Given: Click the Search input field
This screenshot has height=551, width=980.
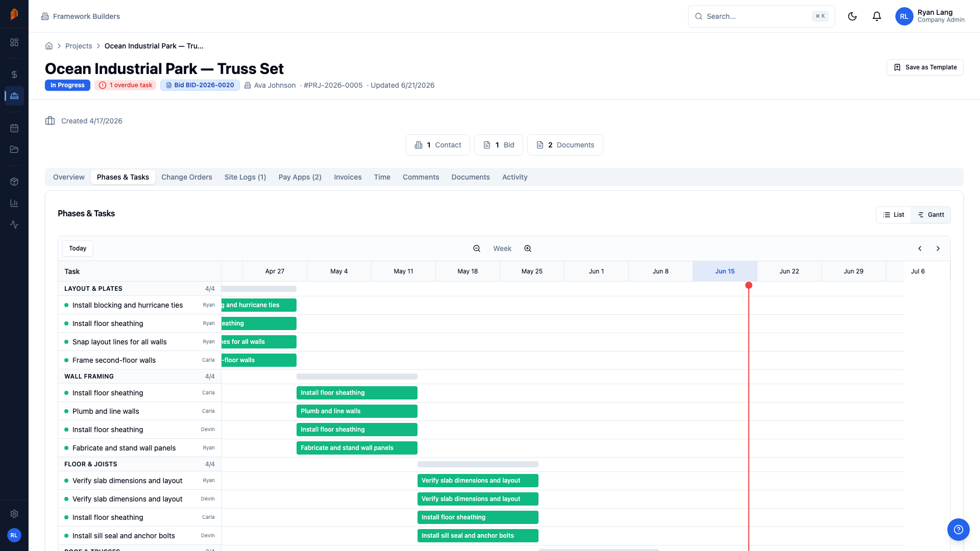Looking at the screenshot, I should (762, 16).
